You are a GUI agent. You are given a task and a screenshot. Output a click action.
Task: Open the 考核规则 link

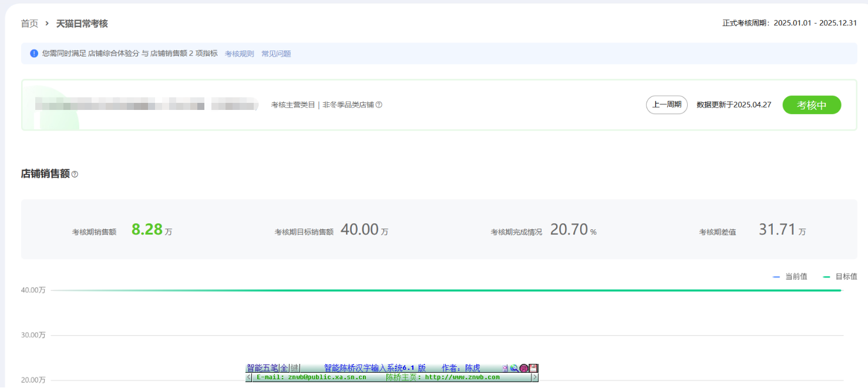coord(240,53)
